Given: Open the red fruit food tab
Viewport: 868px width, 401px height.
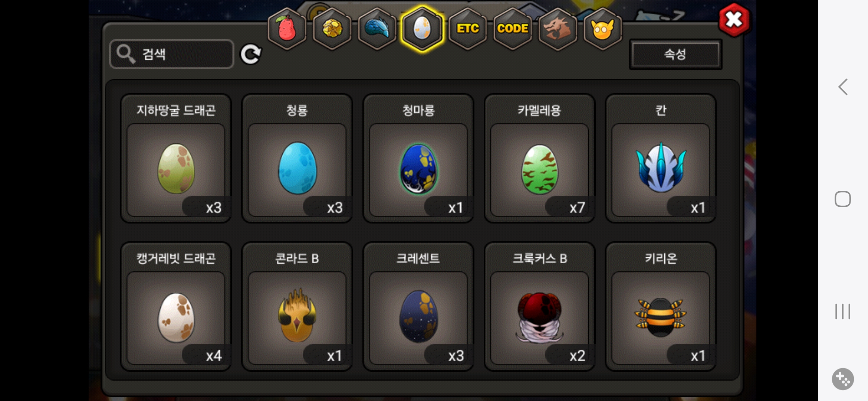Looking at the screenshot, I should (x=287, y=29).
